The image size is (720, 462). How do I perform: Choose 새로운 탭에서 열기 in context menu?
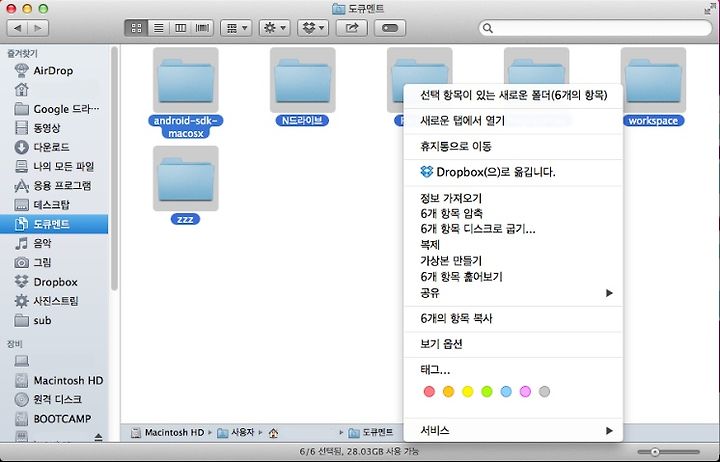pos(513,121)
